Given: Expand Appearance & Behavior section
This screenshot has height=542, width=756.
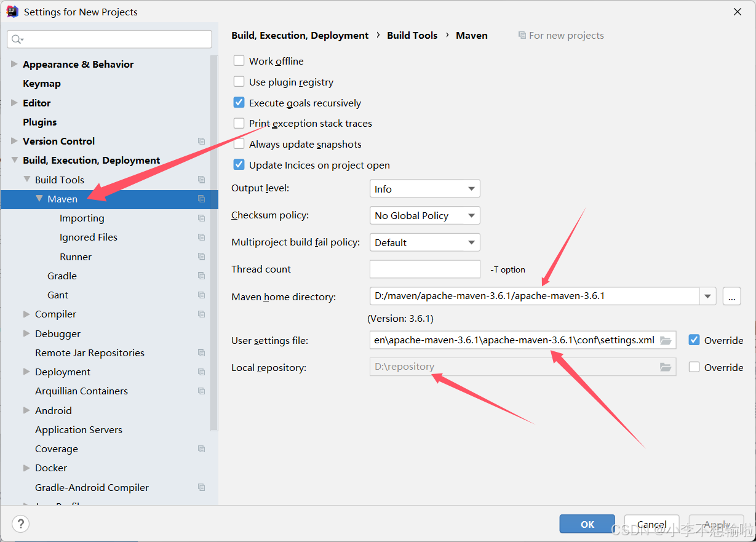Looking at the screenshot, I should pos(14,64).
